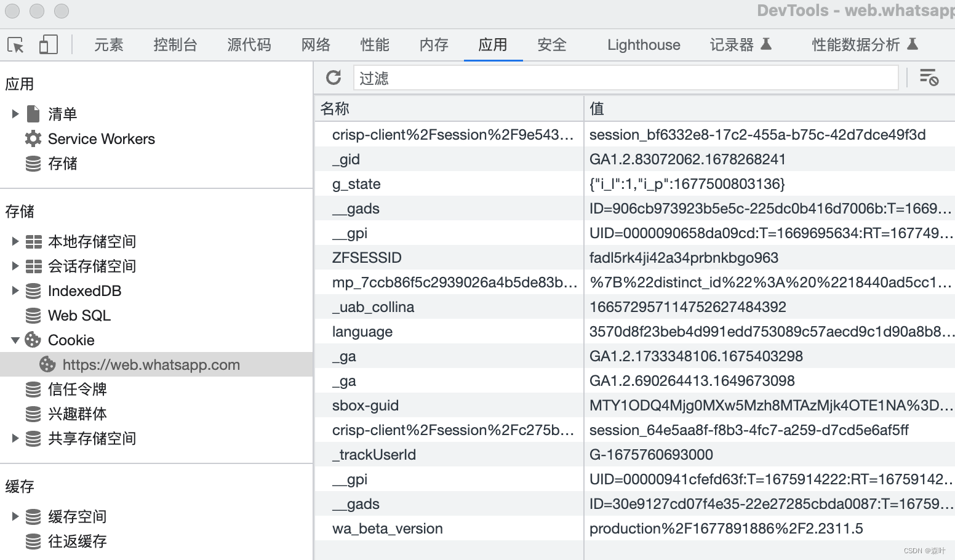
Task: Select the language cookie row
Action: pyautogui.click(x=634, y=332)
